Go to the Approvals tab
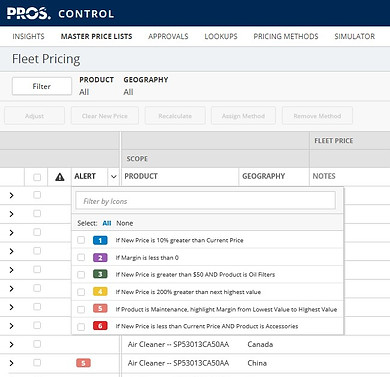The image size is (390, 377). 168,36
